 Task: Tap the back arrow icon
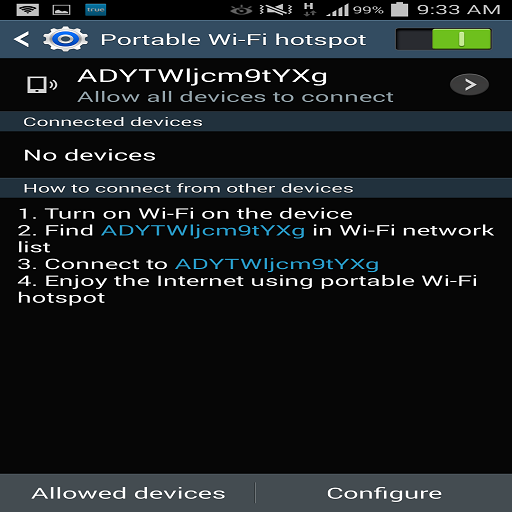tap(22, 39)
